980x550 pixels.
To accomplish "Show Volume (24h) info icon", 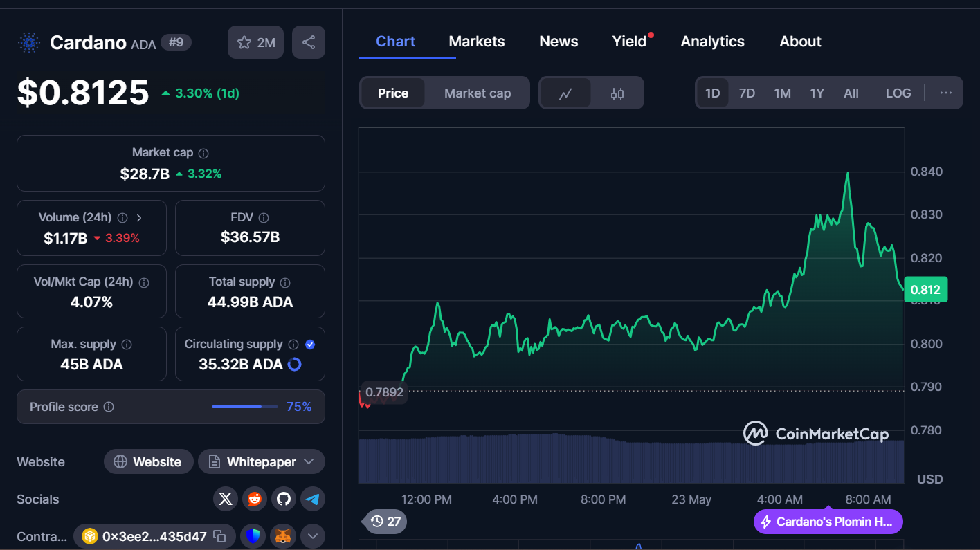I will click(122, 218).
